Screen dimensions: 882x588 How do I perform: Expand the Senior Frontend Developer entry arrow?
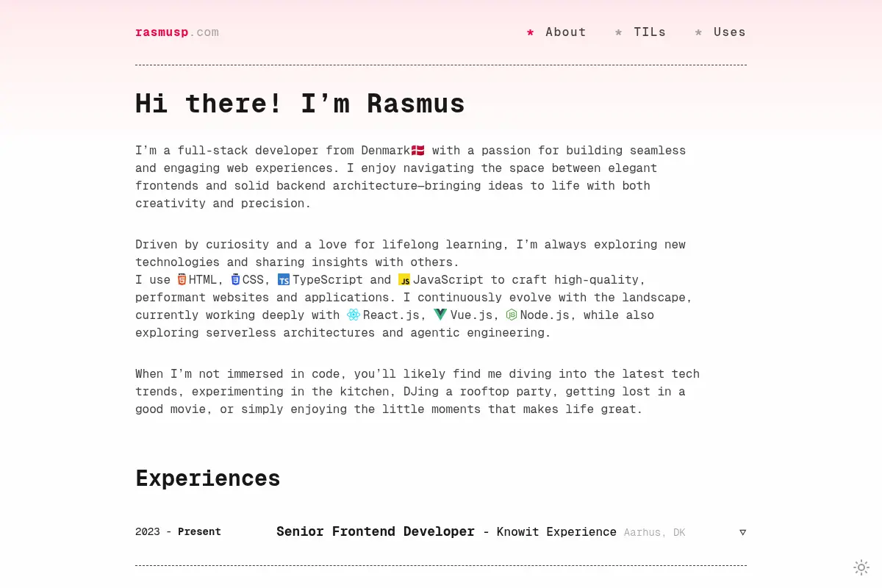[x=742, y=532]
